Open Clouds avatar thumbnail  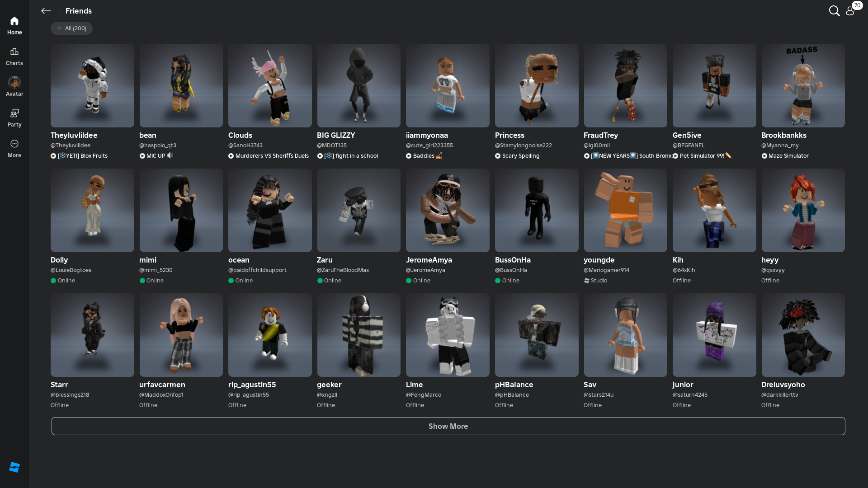(270, 85)
